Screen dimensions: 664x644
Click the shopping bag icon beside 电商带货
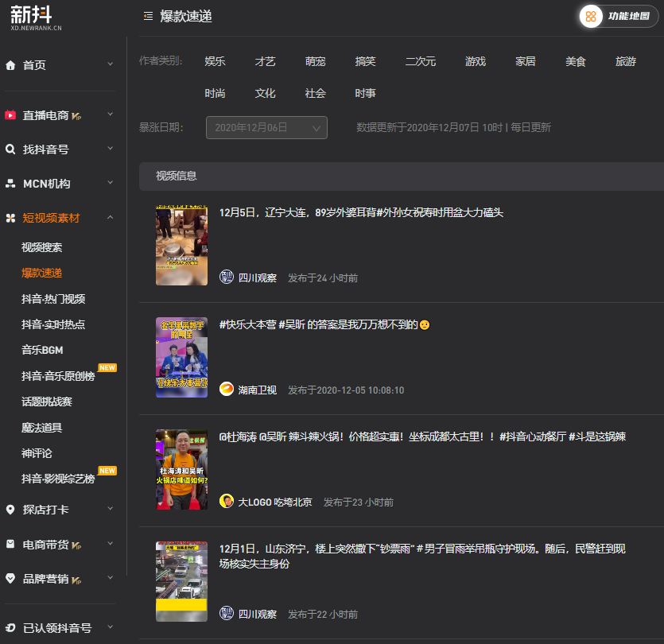click(10, 544)
